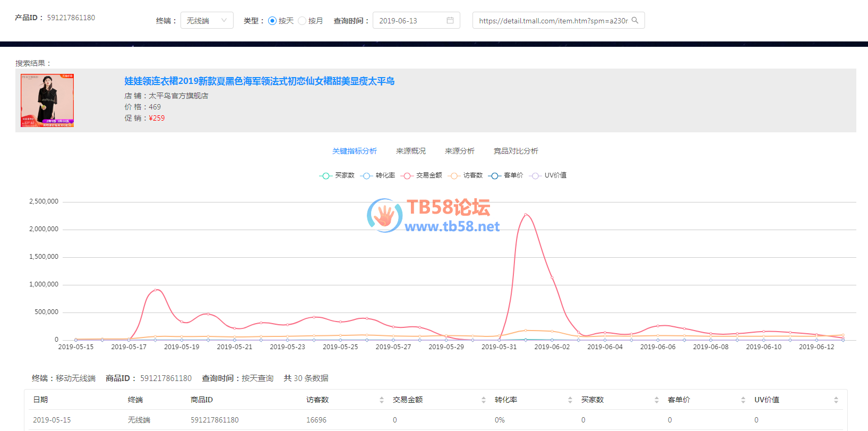Toggle 交易金额 series in chart legend

click(x=422, y=175)
